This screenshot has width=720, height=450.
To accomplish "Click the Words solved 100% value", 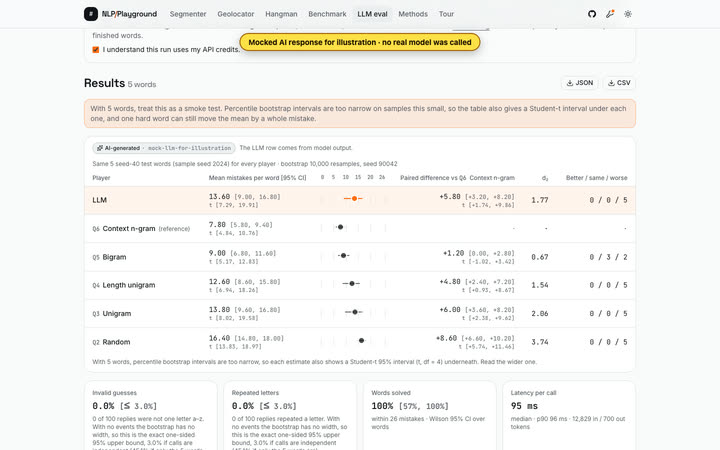I will [382, 406].
